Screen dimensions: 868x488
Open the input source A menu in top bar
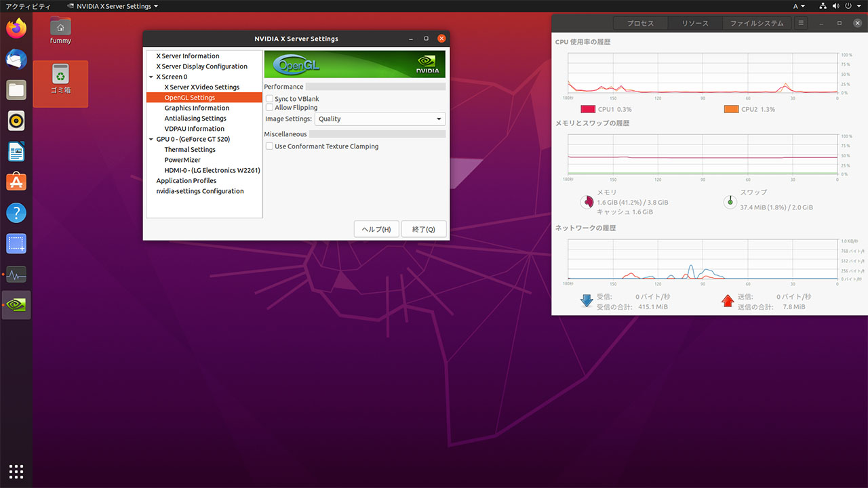pos(799,6)
